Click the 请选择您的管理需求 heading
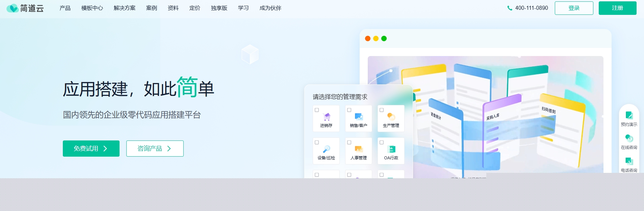This screenshot has height=211, width=644. pos(340,97)
